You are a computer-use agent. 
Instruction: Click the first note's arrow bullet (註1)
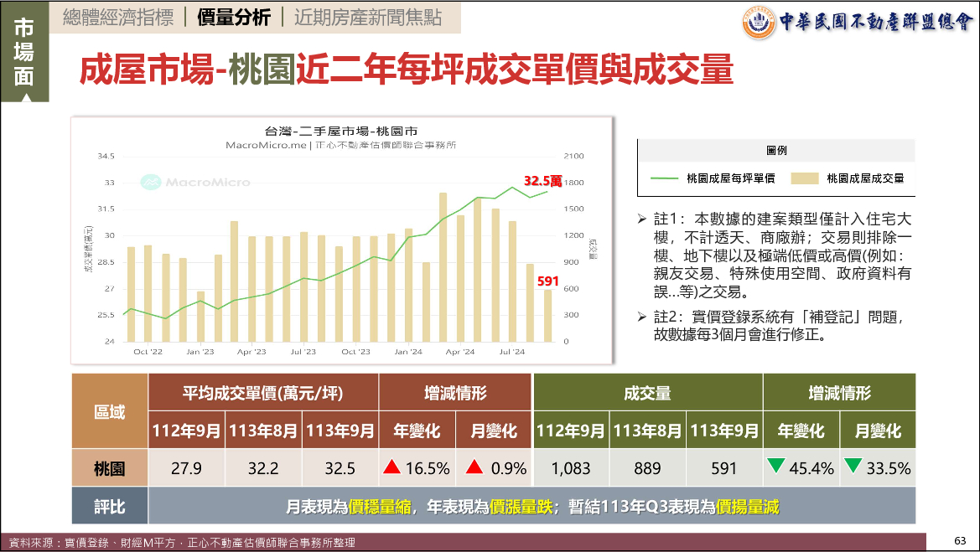[642, 219]
